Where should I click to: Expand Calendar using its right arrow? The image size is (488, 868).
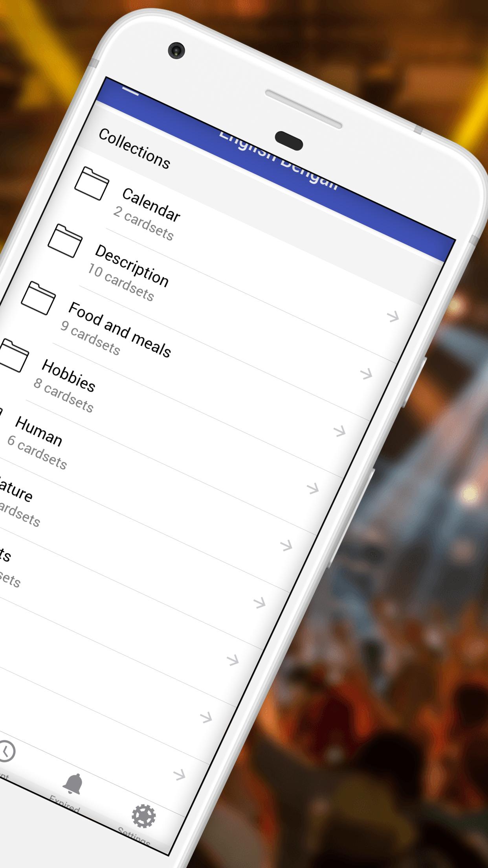coord(393,316)
